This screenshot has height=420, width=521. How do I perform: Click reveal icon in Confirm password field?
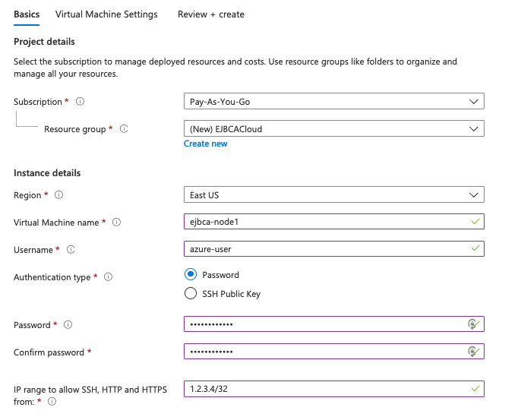(x=472, y=352)
